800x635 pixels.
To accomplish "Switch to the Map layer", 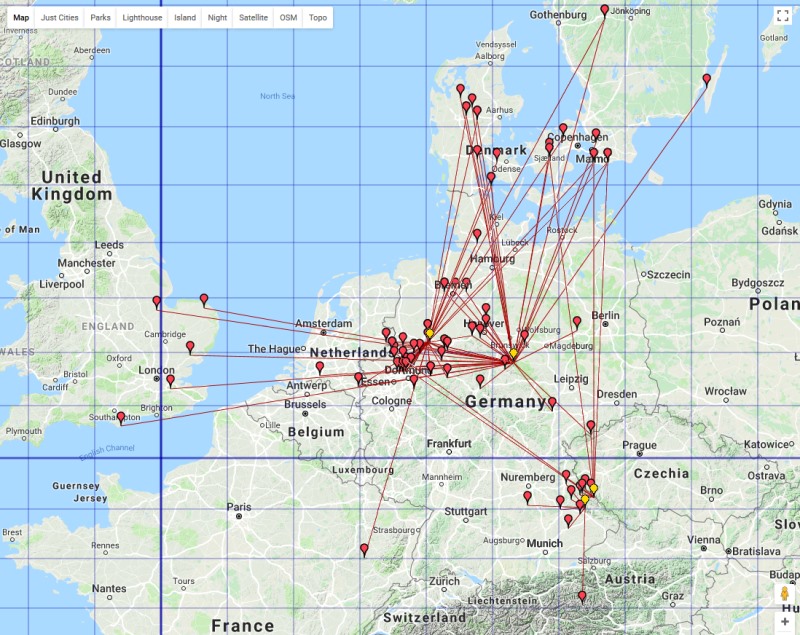I will (21, 18).
